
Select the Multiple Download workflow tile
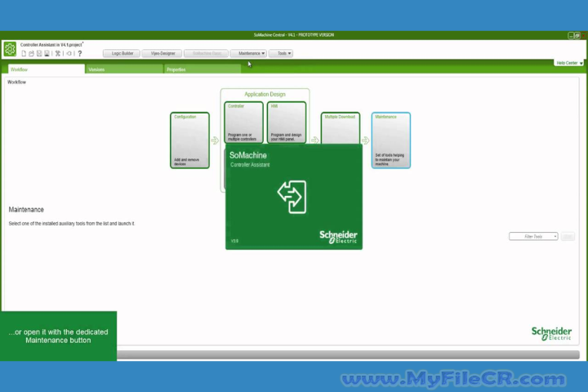(x=341, y=128)
